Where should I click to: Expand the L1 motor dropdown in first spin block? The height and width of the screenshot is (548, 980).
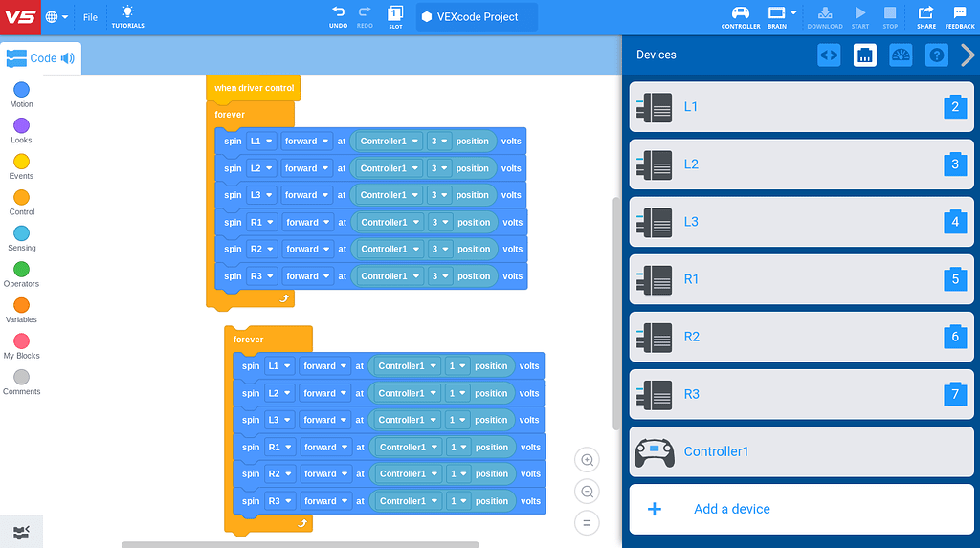pos(260,142)
